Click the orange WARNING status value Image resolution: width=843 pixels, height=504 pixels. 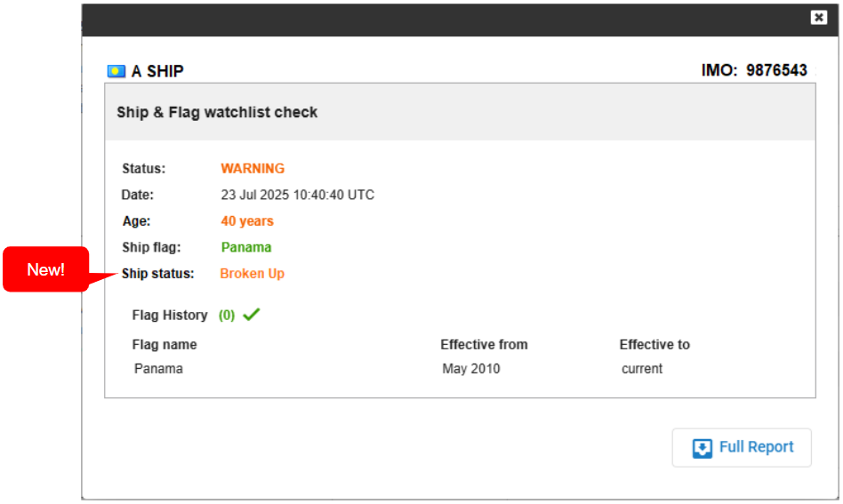pos(253,169)
